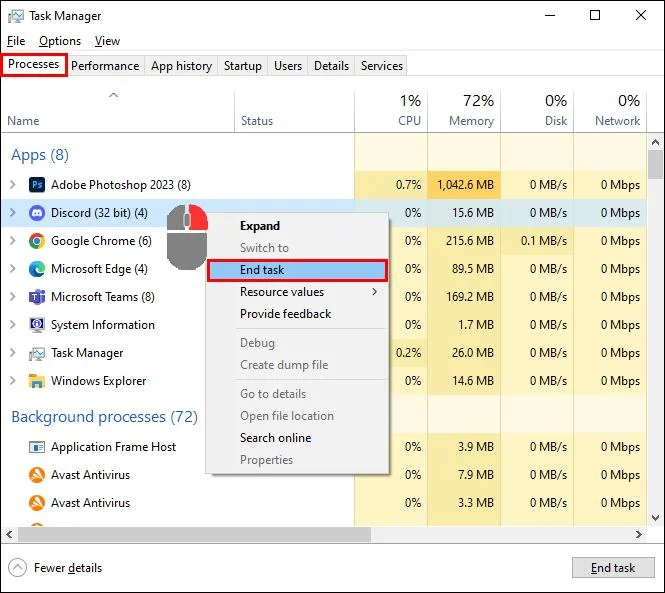Click the vertical scrollbar up arrow
The image size is (665, 593).
pos(656,143)
